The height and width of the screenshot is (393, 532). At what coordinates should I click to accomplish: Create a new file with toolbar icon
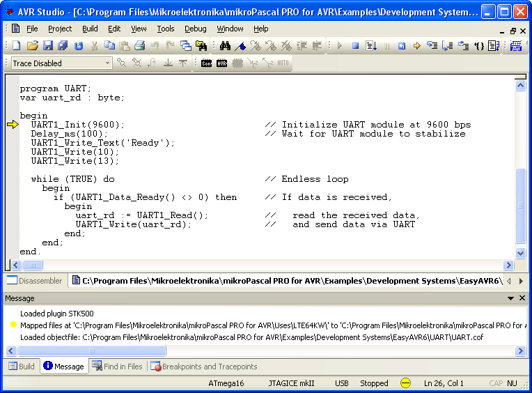(x=16, y=45)
